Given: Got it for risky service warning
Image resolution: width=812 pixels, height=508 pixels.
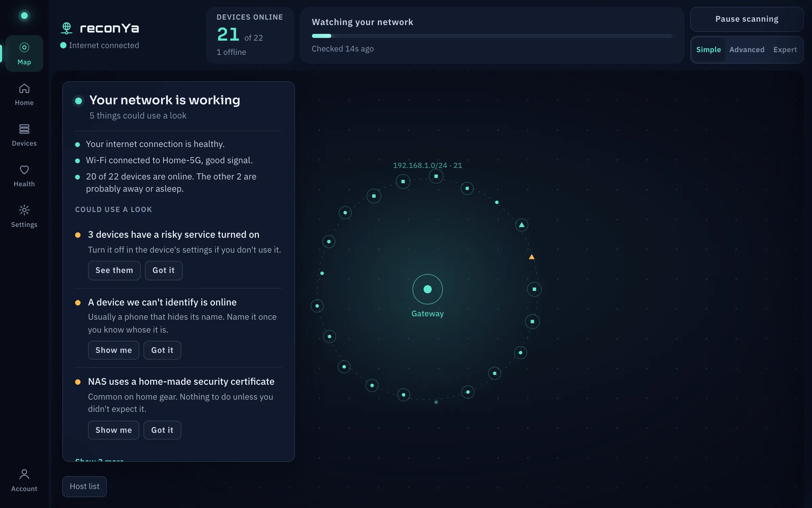Looking at the screenshot, I should 163,270.
